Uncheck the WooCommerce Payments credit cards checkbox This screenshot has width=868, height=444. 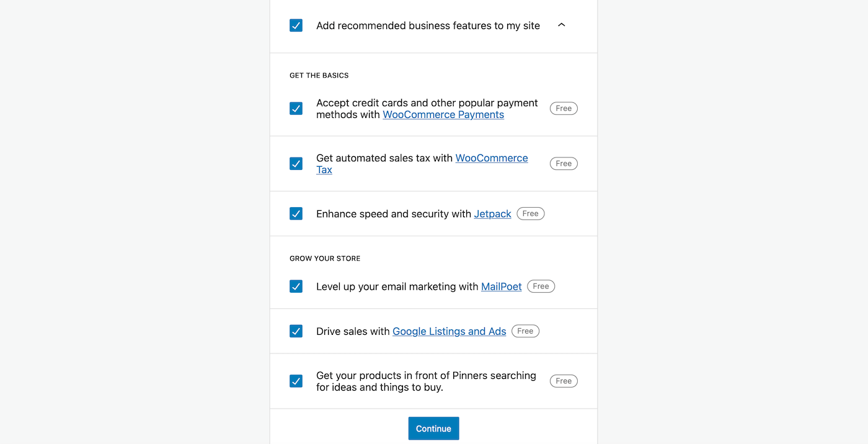296,108
